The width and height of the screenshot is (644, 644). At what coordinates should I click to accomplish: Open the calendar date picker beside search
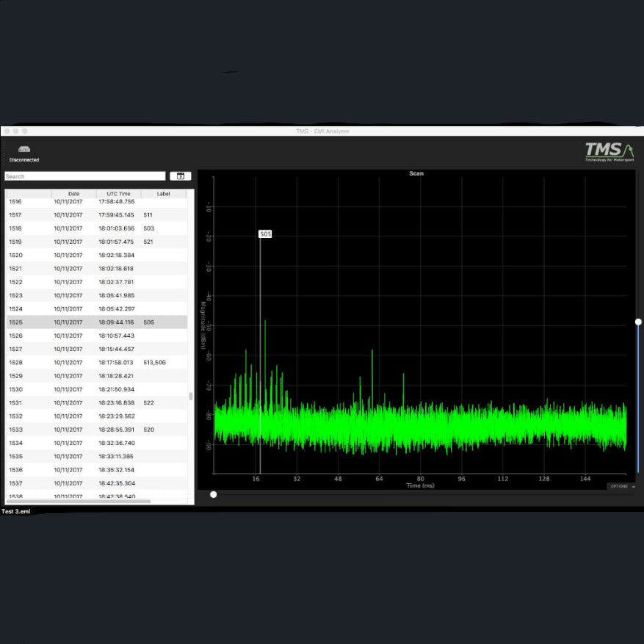(x=180, y=176)
